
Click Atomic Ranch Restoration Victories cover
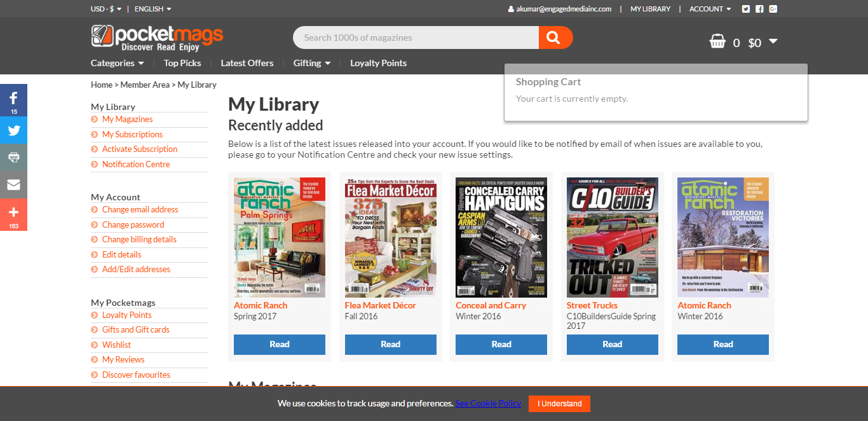(x=723, y=237)
